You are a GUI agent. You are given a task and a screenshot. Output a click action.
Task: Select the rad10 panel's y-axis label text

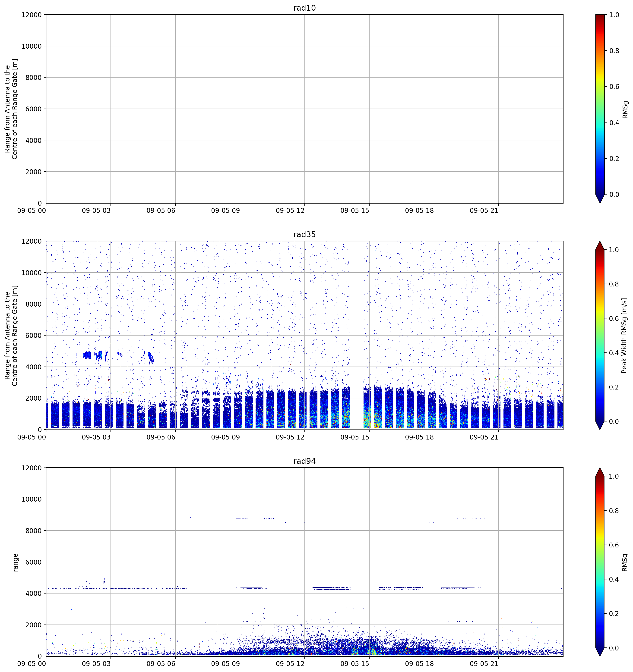tap(11, 109)
